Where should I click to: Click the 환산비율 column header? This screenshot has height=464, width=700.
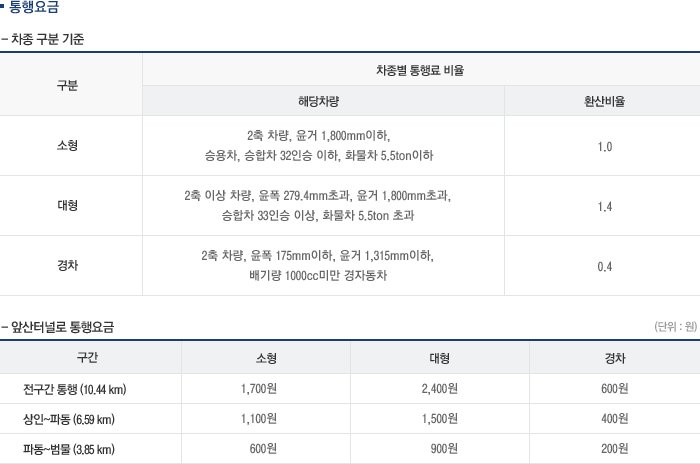coord(605,101)
